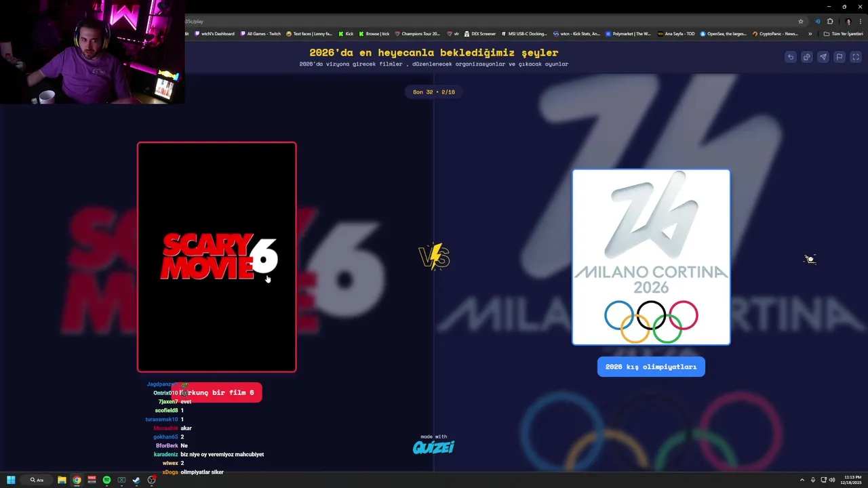Open the clock showing 11:13 PM
The width and height of the screenshot is (868, 488).
click(850, 480)
